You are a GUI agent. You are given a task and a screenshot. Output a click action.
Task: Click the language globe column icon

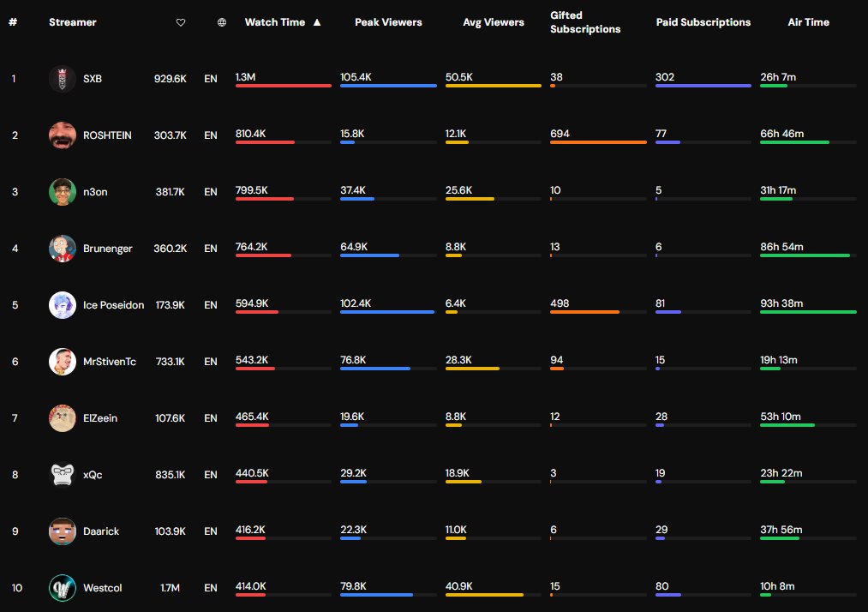point(221,22)
